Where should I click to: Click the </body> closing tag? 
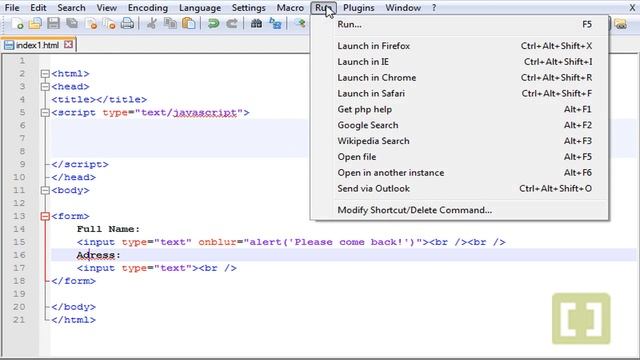click(x=73, y=307)
